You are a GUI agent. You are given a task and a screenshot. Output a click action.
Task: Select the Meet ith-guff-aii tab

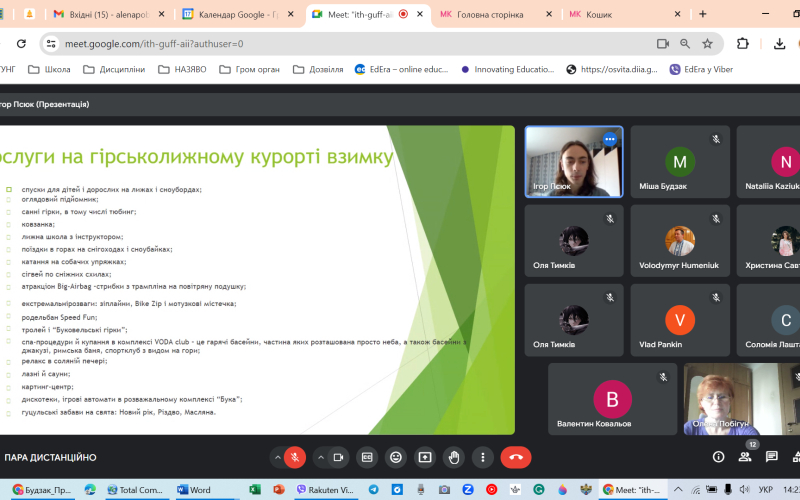point(366,14)
